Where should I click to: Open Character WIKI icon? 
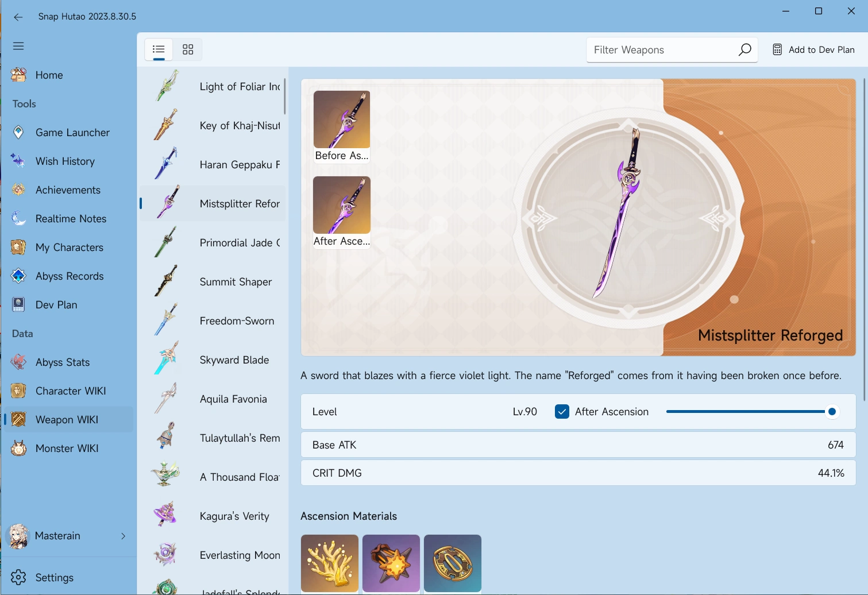click(x=18, y=391)
